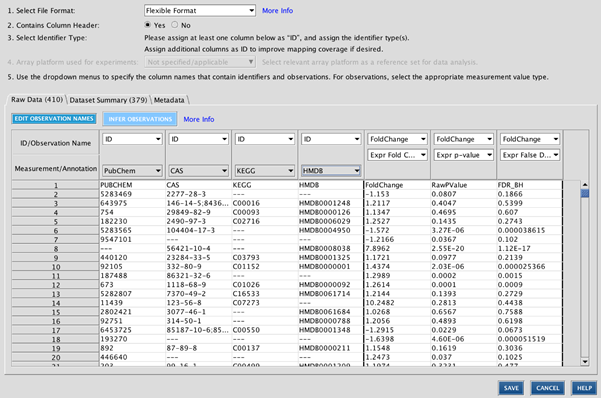
Task: Select CAS cell 29849-82-9
Action: point(199,212)
